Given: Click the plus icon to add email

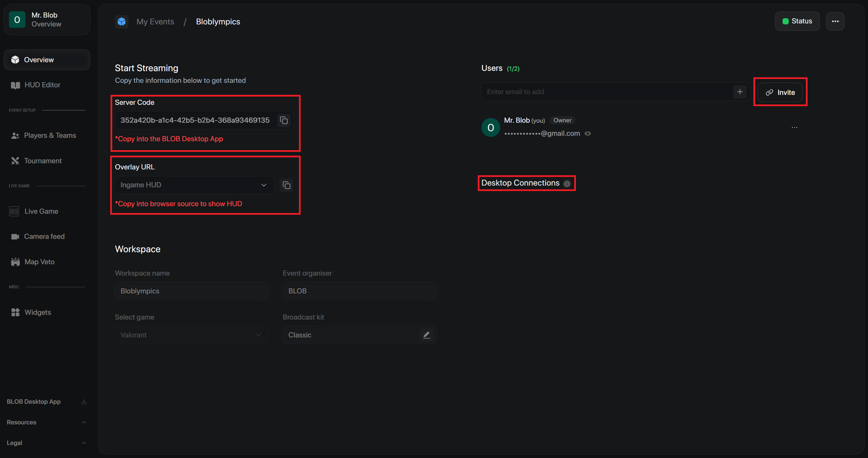Looking at the screenshot, I should click(x=740, y=92).
